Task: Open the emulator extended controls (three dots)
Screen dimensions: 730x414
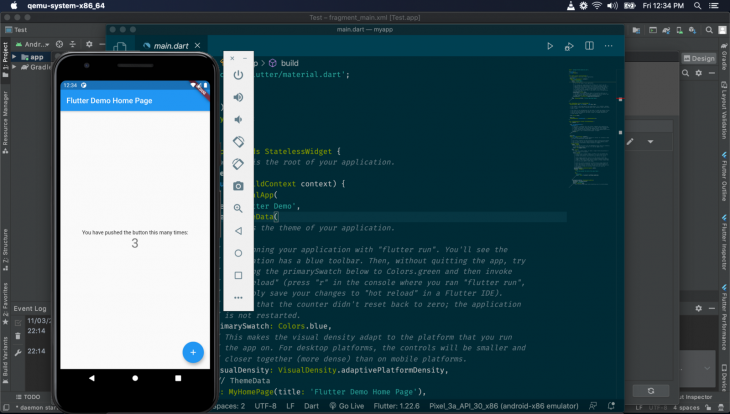Action: tap(238, 297)
